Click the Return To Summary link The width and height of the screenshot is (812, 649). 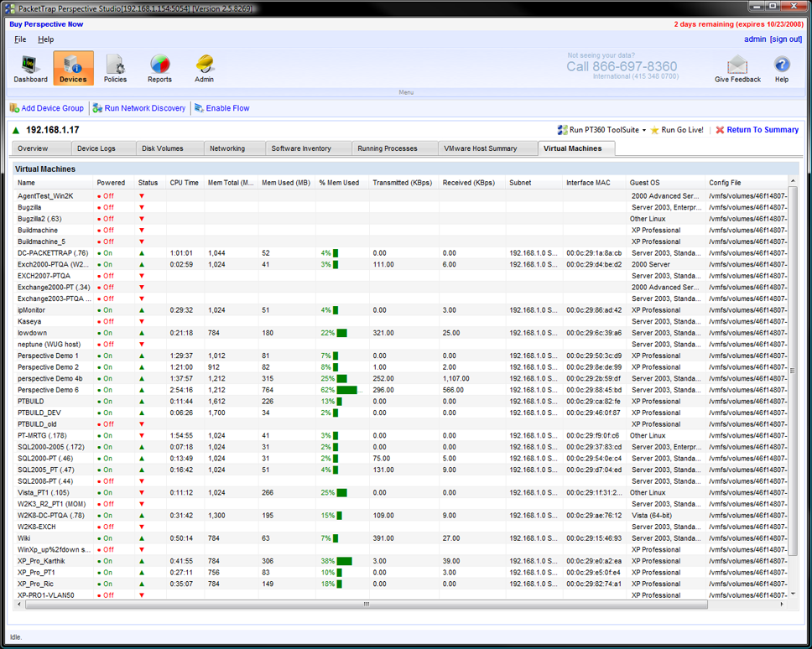[763, 130]
